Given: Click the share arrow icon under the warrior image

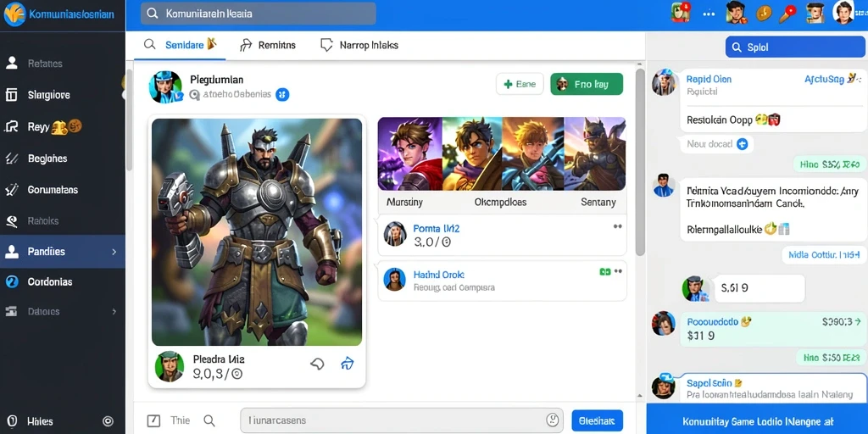Looking at the screenshot, I should coord(347,364).
